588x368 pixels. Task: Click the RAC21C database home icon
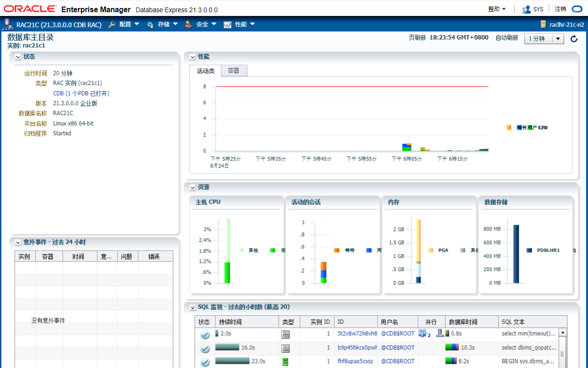(x=8, y=24)
